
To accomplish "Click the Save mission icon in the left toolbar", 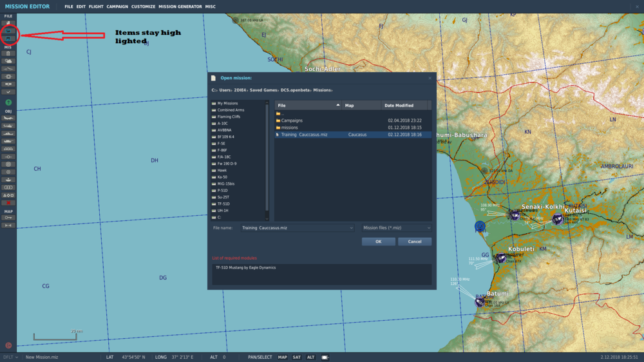I will pos(8,39).
